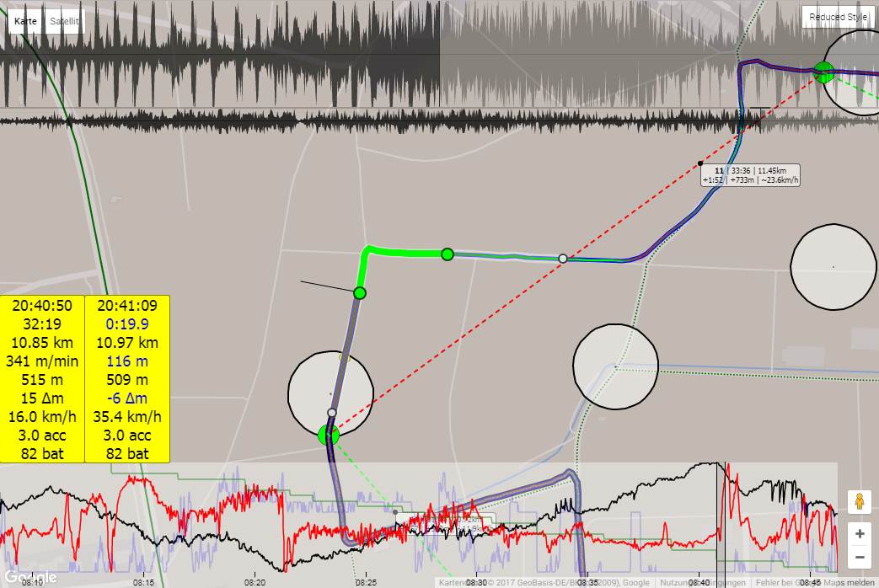Click altitude value 509 m
879x588 pixels.
tap(127, 379)
